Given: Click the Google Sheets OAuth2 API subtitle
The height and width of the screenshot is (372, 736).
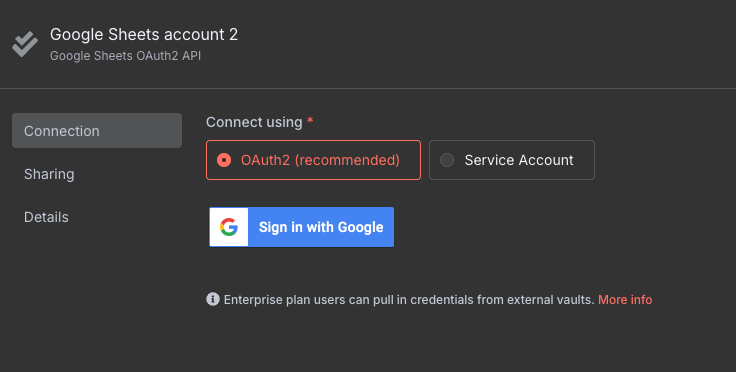Looking at the screenshot, I should 125,56.
